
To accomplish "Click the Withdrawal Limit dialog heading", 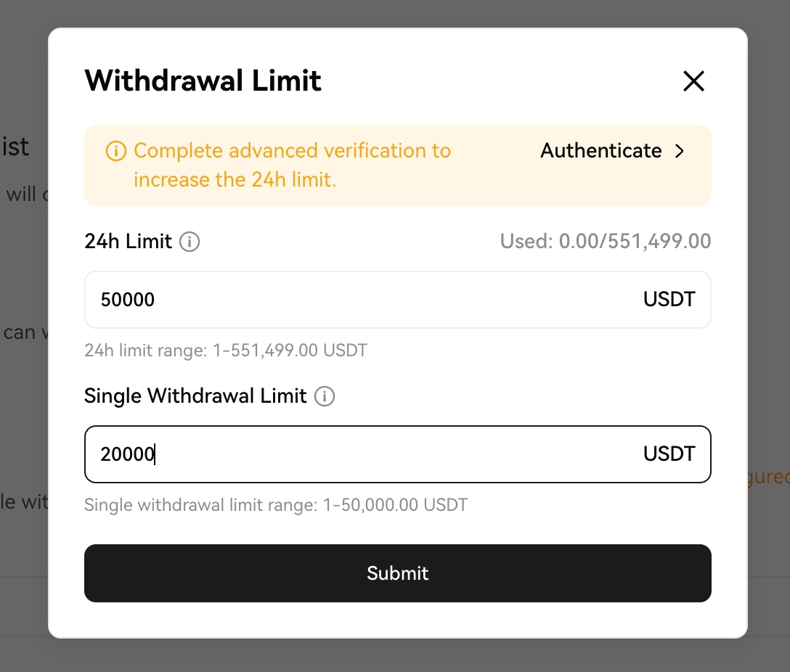I will [203, 81].
